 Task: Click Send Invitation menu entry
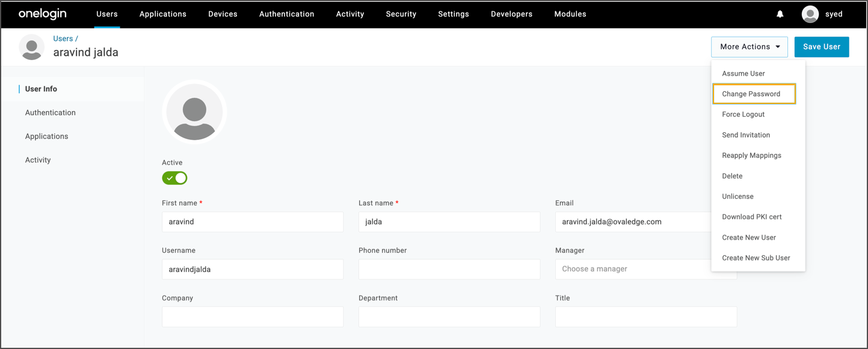point(746,135)
